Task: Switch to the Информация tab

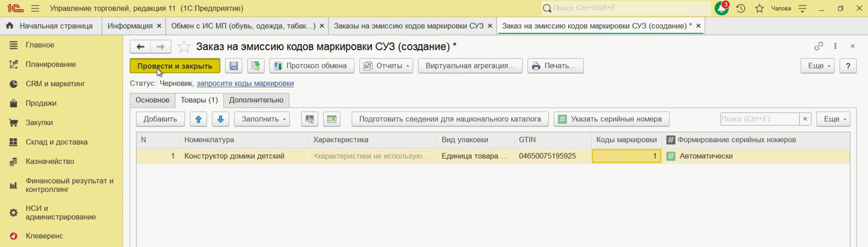Action: [x=130, y=26]
